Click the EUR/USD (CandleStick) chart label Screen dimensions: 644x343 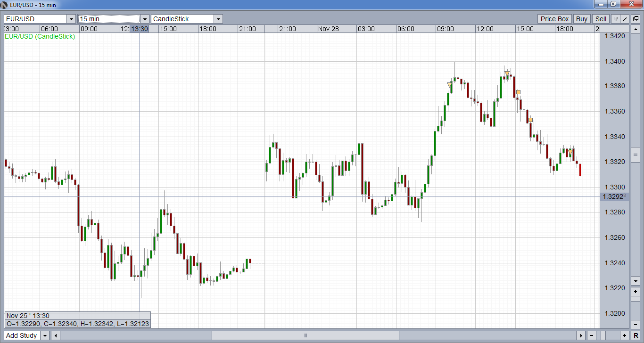(x=40, y=36)
